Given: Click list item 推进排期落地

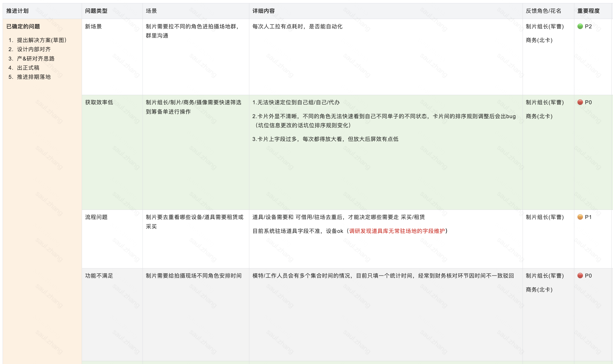Looking at the screenshot, I should coord(34,77).
